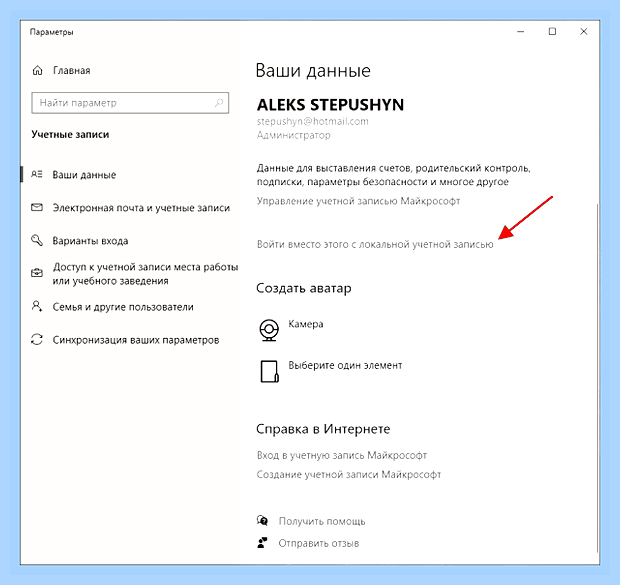Click Войти вместо этого с локальной учетной записью
Screen dimensions: 620x585
[x=375, y=244]
